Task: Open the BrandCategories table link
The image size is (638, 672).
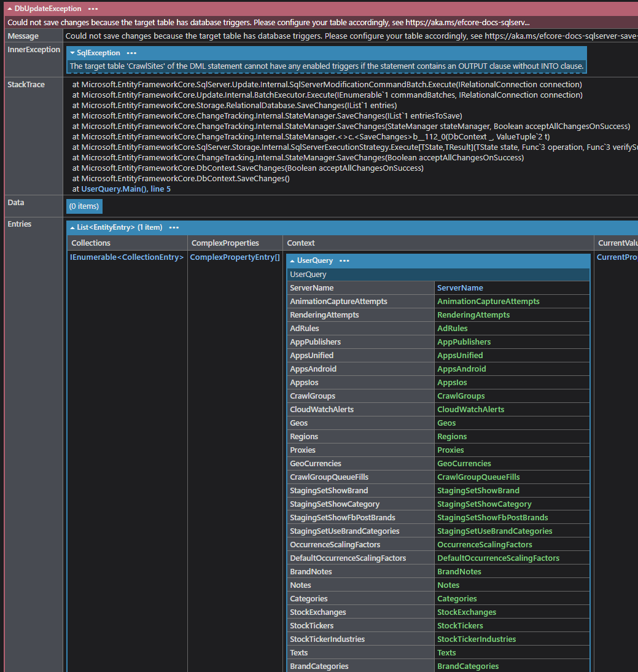Action: click(467, 666)
